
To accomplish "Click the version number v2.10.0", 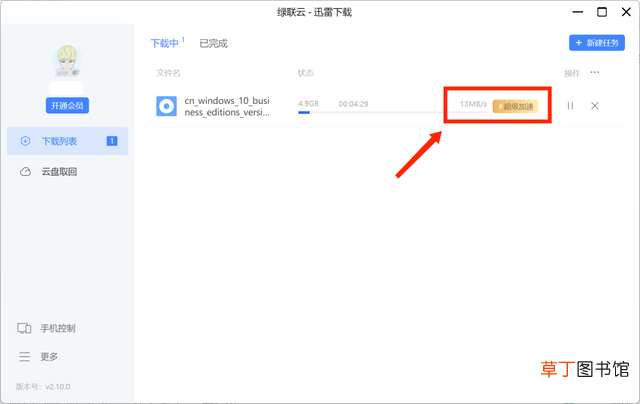I will pos(58,386).
